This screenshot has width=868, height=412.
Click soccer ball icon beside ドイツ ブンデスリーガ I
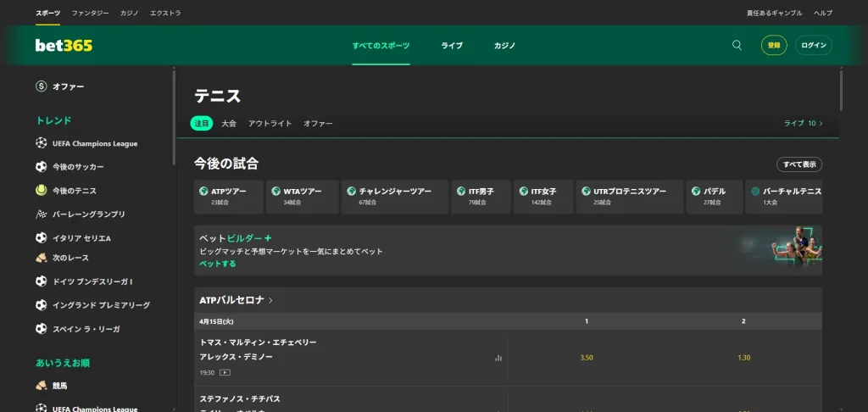[41, 281]
